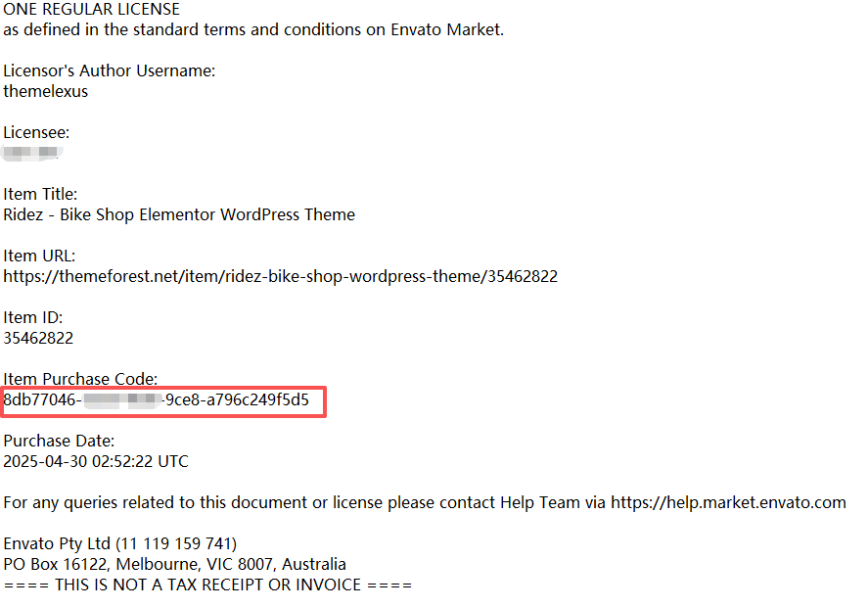Select the 2025-04-30 02:52:22 UTC date value

(96, 461)
